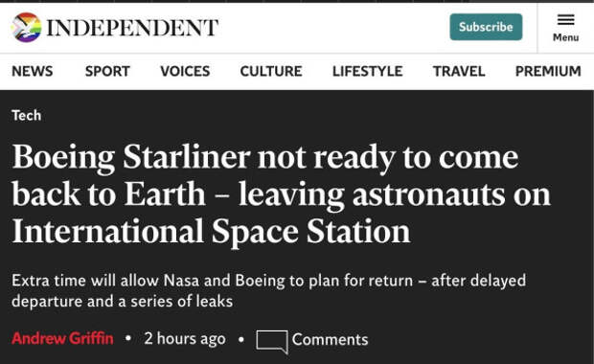Viewport: 594px width, 364px height.
Task: Click the comments speech bubble icon
Action: (272, 342)
